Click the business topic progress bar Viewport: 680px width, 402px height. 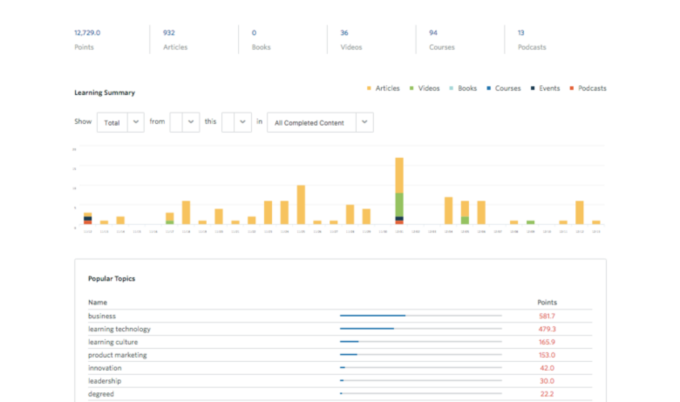(x=420, y=316)
